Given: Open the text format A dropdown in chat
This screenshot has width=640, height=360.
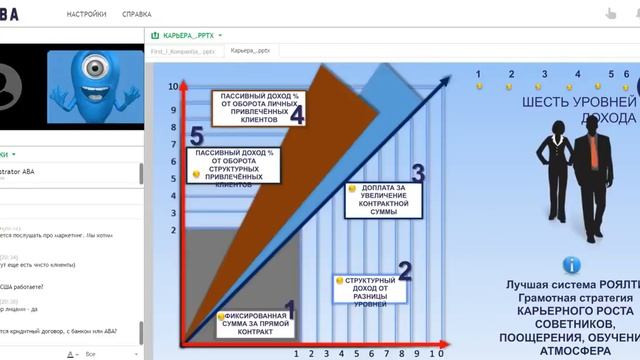Looking at the screenshot, I should pyautogui.click(x=73, y=354).
